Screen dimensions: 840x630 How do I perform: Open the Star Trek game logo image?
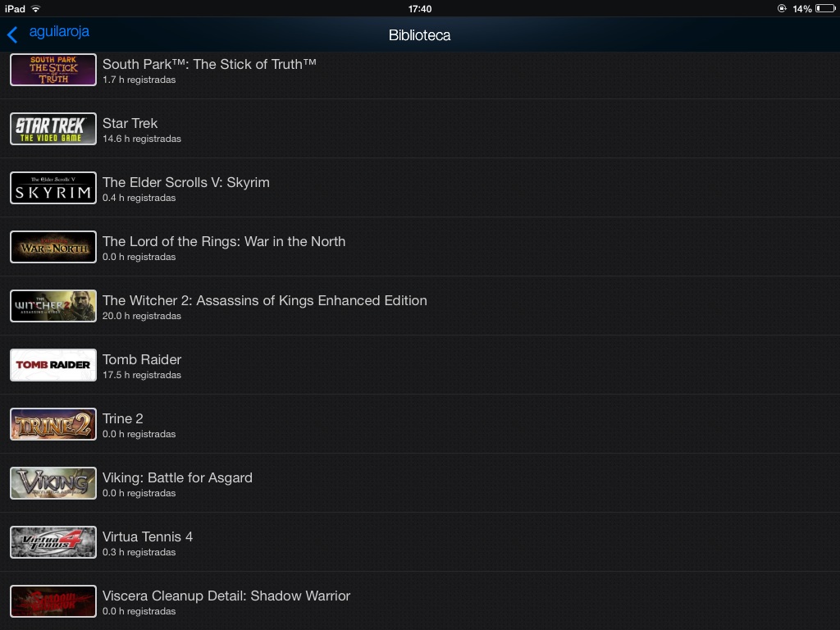pyautogui.click(x=53, y=129)
